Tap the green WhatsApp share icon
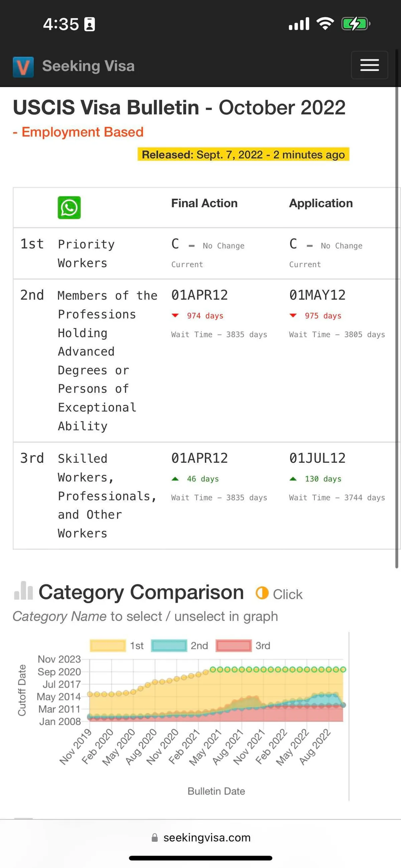401x868 pixels. coord(69,208)
